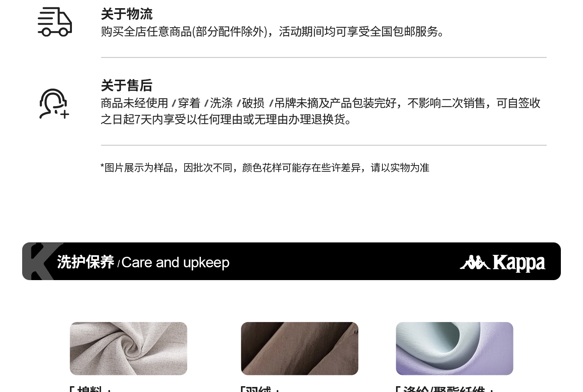Click the free shipping description text
Screen dimensions: 583x392
[x=272, y=31]
